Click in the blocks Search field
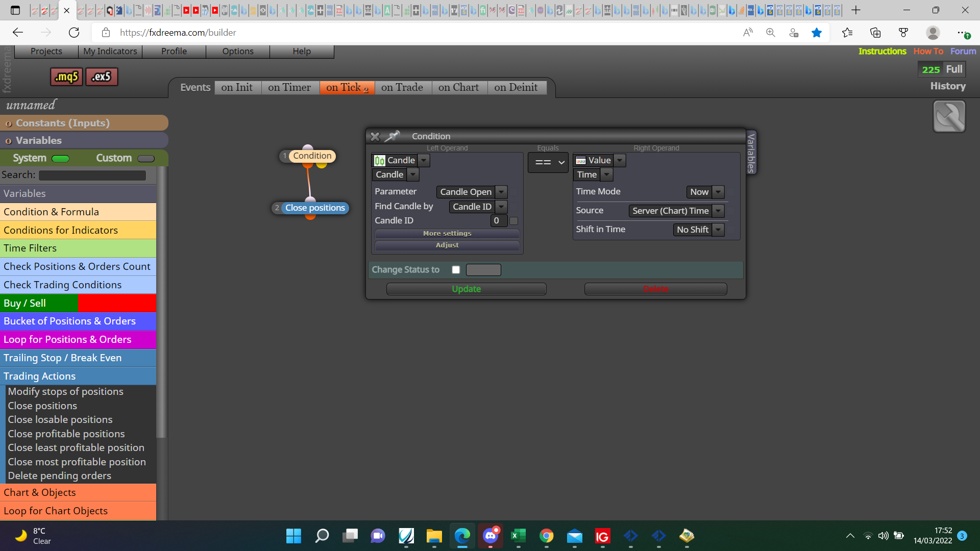980x551 pixels. [x=92, y=176]
